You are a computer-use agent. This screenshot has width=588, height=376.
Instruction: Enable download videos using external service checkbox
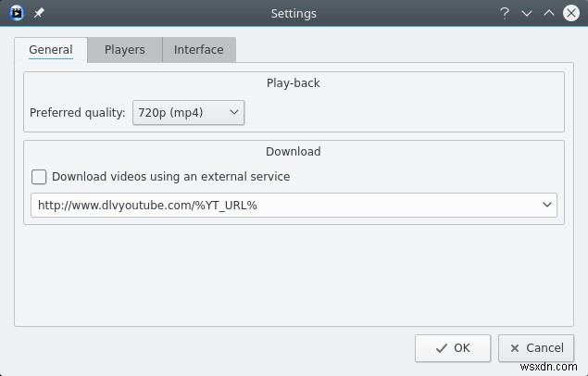39,177
